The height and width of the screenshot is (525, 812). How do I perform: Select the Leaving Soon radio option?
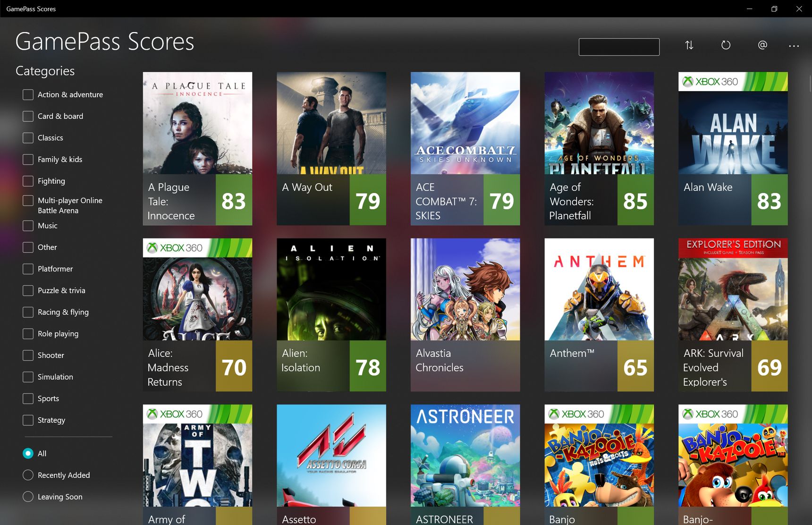pos(28,497)
